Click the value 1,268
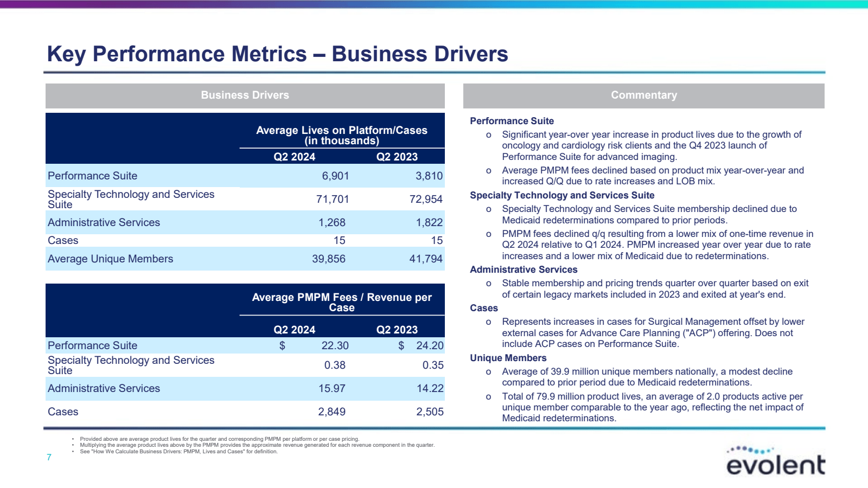Screen dimensions: 868x488 (332, 222)
